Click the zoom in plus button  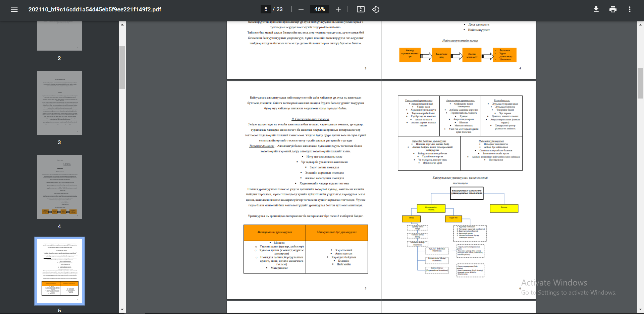[338, 9]
